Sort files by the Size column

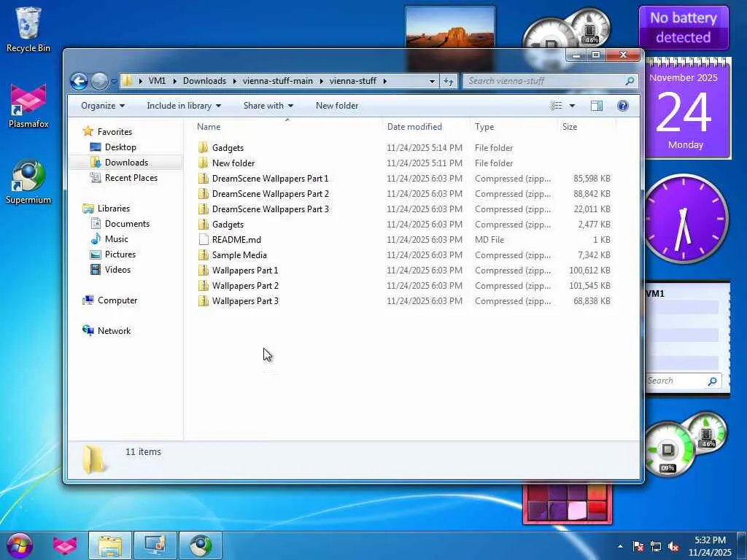pyautogui.click(x=587, y=127)
